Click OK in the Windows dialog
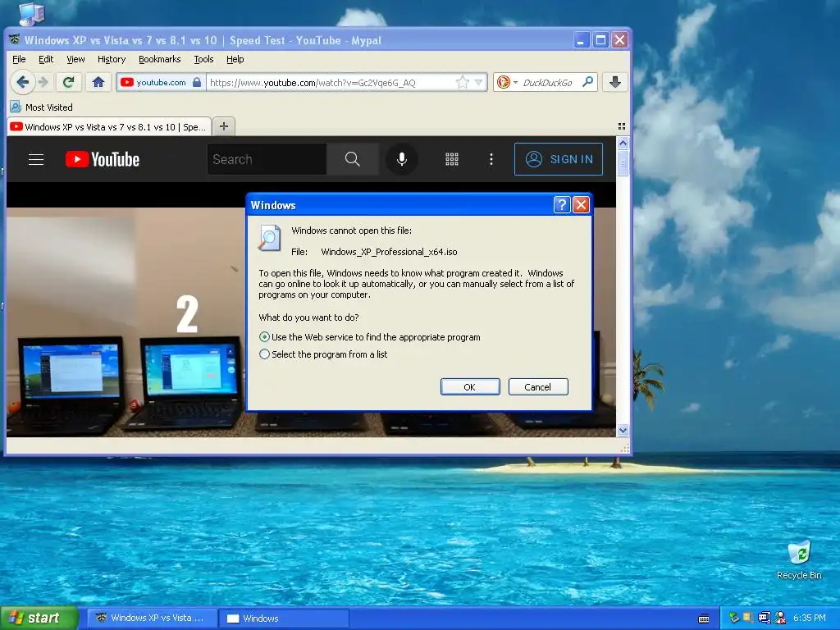 470,387
